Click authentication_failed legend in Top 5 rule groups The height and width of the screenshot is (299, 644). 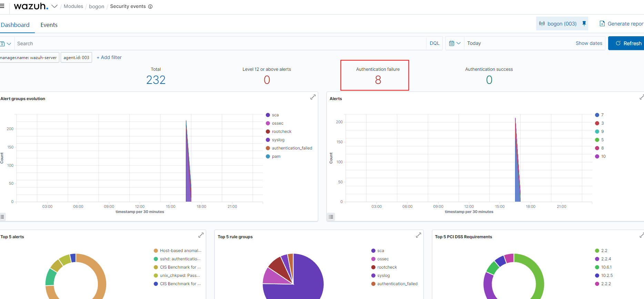pos(394,284)
